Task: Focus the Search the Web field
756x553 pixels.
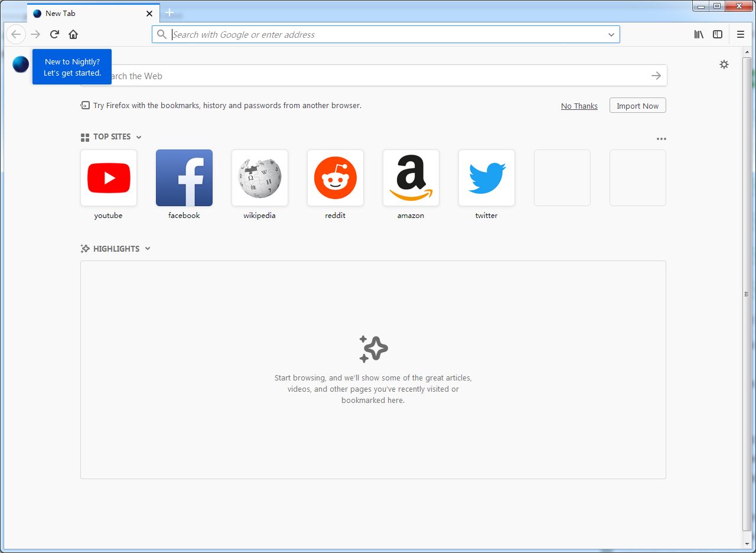Action: click(374, 76)
